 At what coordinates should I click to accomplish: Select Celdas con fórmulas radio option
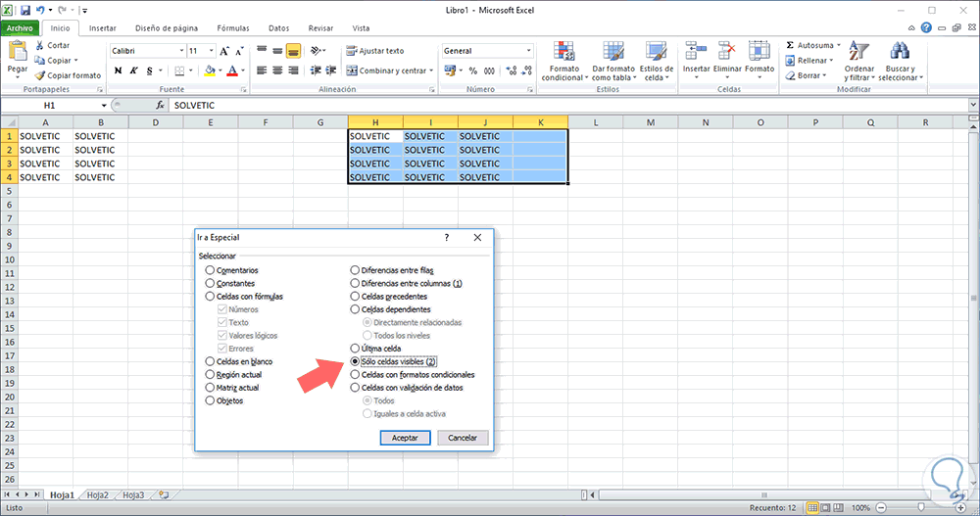pos(210,296)
